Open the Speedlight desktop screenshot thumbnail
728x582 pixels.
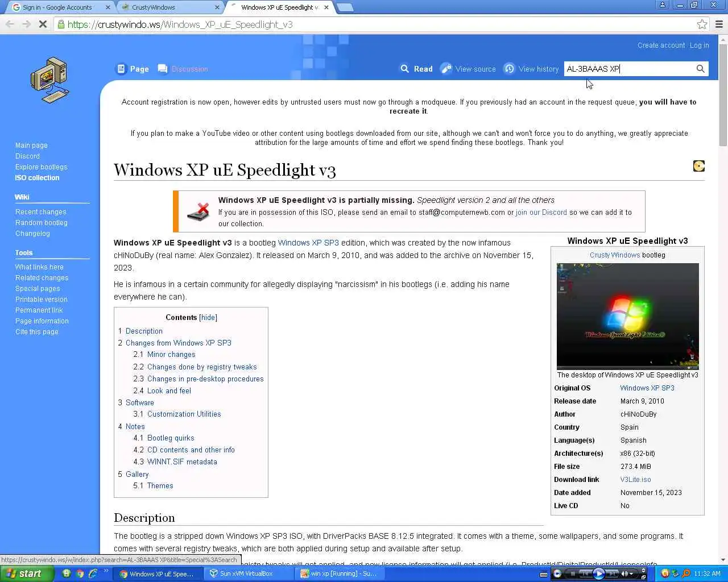(627, 316)
